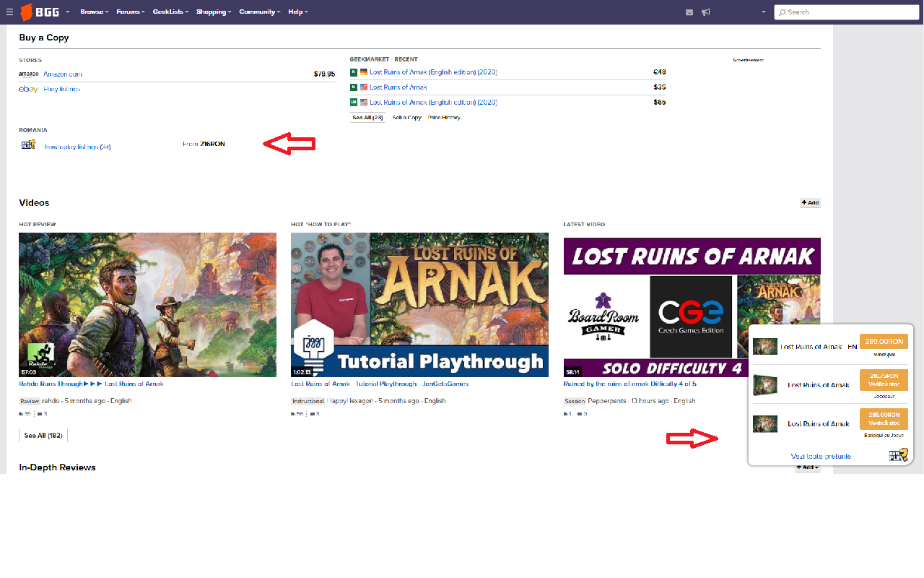Screen dimensions: 924x578
Task: Open the announcements megaphone icon
Action: 706,12
